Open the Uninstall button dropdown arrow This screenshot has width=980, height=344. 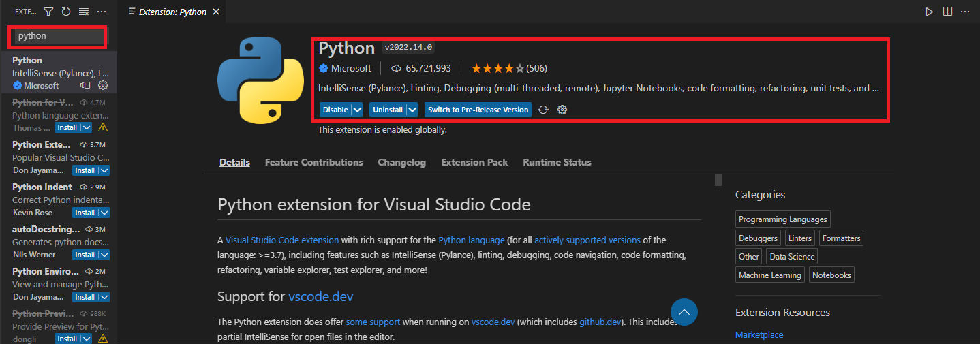pyautogui.click(x=412, y=110)
